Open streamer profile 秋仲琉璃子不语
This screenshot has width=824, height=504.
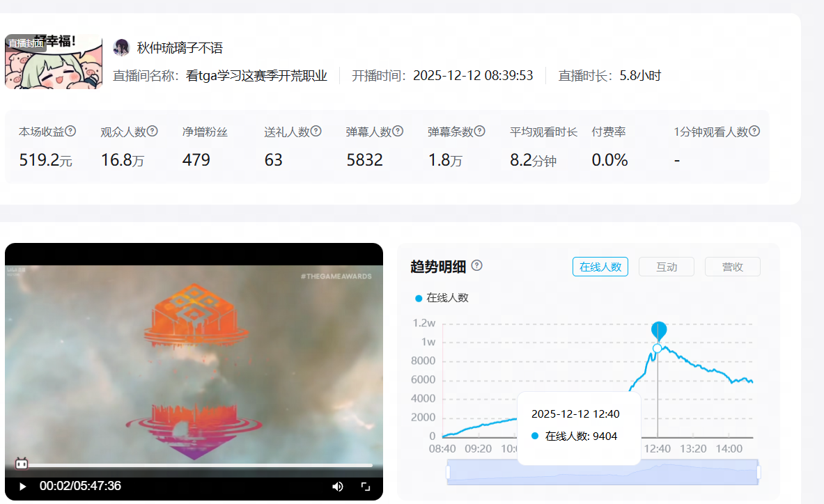tap(180, 48)
